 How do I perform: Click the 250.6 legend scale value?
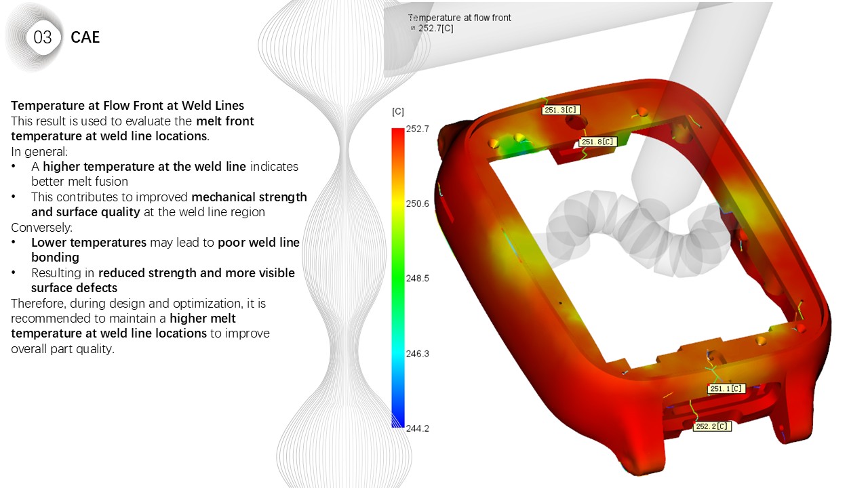tap(418, 203)
